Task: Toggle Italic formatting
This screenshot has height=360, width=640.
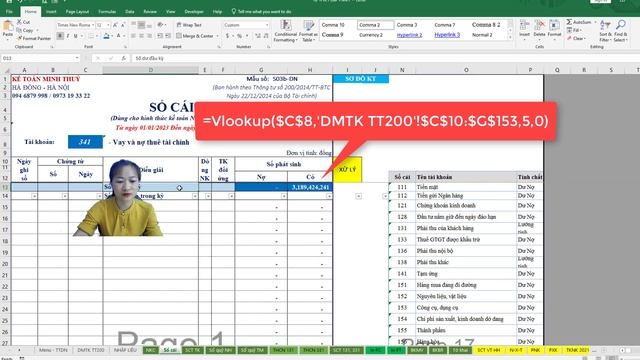Action: (x=68, y=36)
